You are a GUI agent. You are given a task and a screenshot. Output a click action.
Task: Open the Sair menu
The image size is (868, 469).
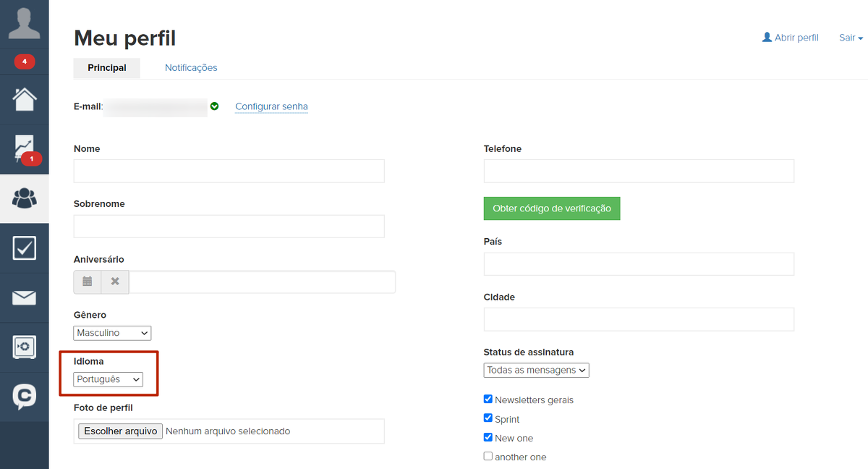tap(851, 38)
